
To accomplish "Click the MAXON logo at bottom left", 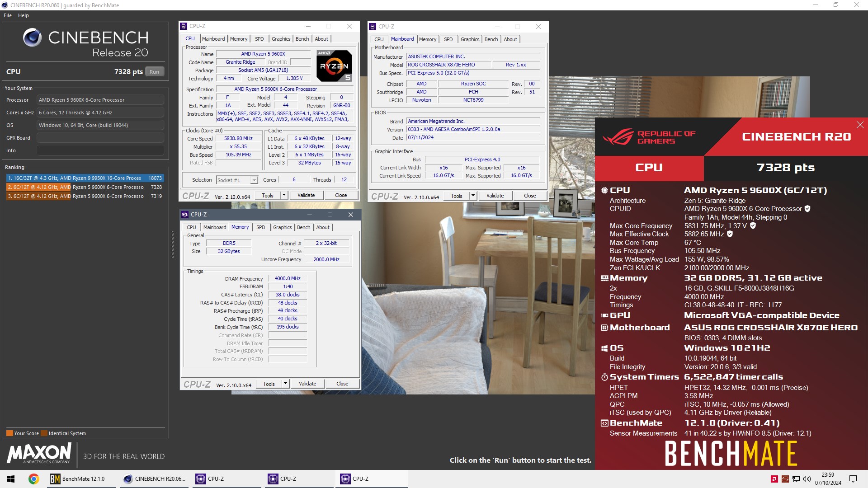I will [39, 453].
